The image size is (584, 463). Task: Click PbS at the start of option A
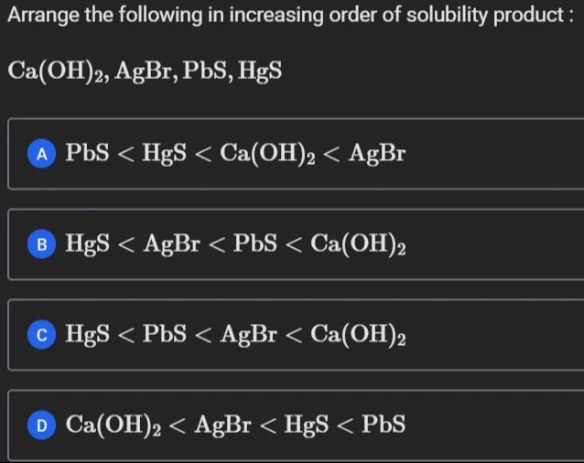click(x=88, y=152)
